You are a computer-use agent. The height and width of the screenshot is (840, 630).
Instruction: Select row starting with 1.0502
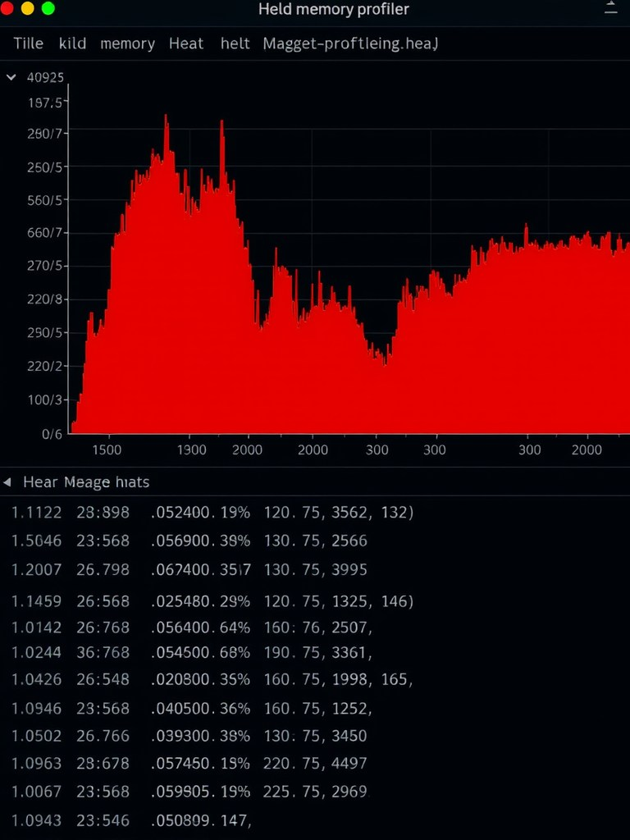189,735
